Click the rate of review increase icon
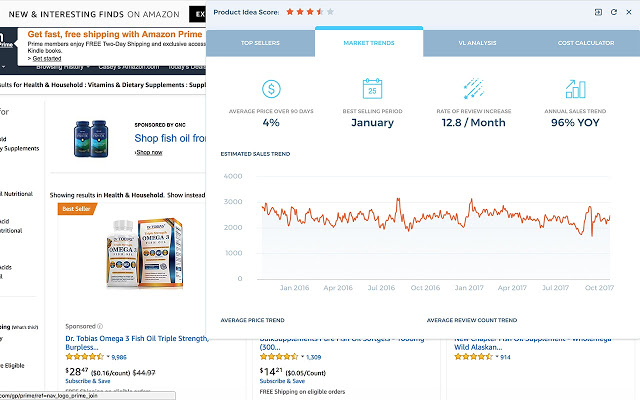This screenshot has width=640, height=400. (473, 88)
